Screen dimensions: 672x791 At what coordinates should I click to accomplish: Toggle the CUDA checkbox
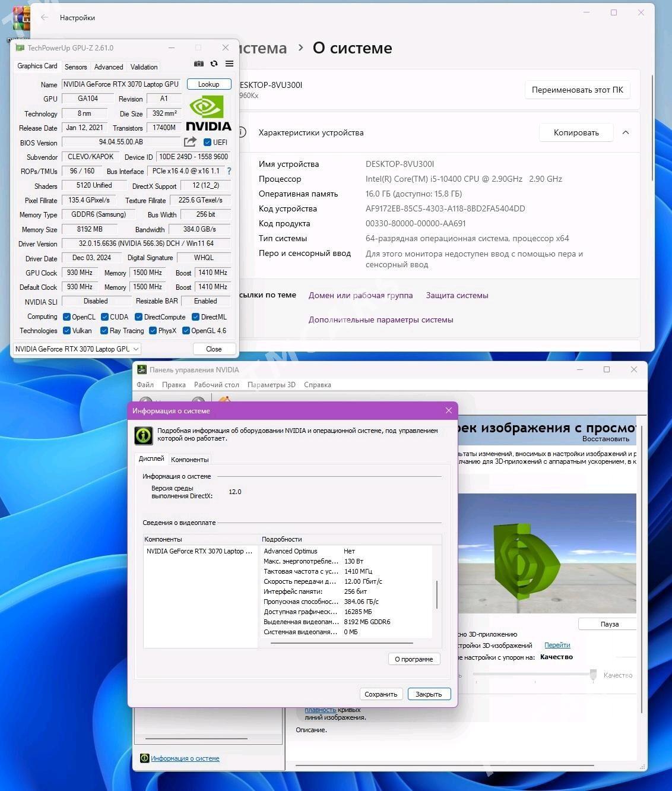(x=104, y=317)
